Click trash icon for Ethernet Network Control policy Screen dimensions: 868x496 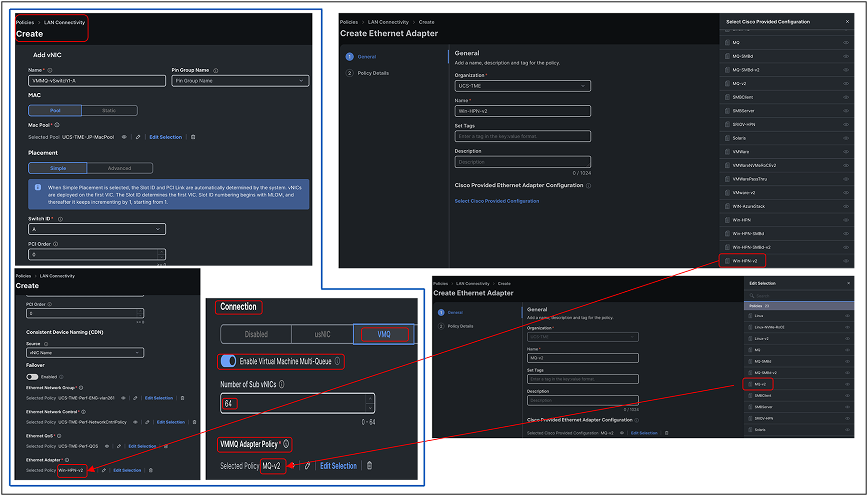click(x=195, y=422)
